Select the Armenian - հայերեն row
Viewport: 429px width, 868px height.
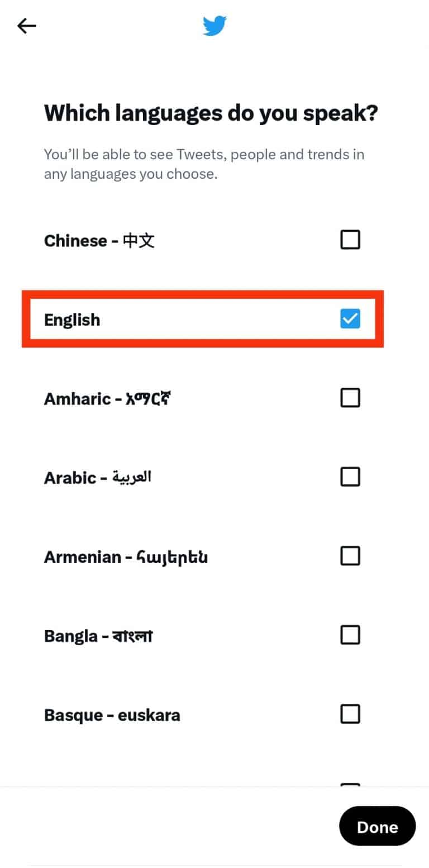pyautogui.click(x=126, y=556)
